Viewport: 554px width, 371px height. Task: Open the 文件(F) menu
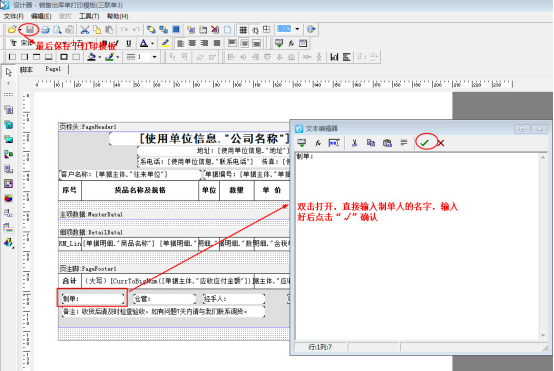13,16
